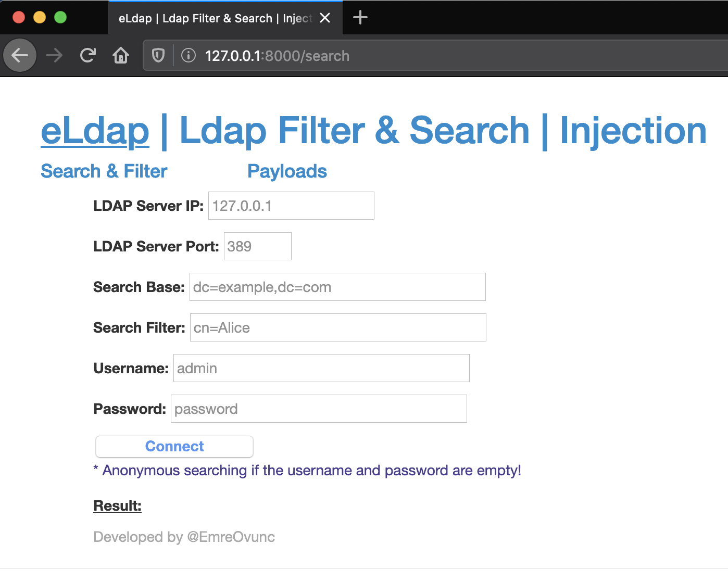The height and width of the screenshot is (582, 728).
Task: Open the Payloads page link
Action: tap(287, 171)
